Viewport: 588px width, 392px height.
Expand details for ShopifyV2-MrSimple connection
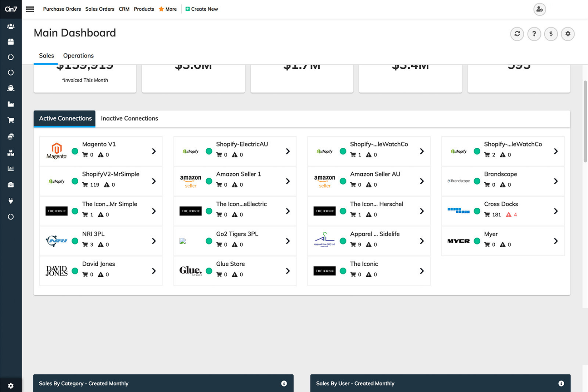[x=154, y=181]
